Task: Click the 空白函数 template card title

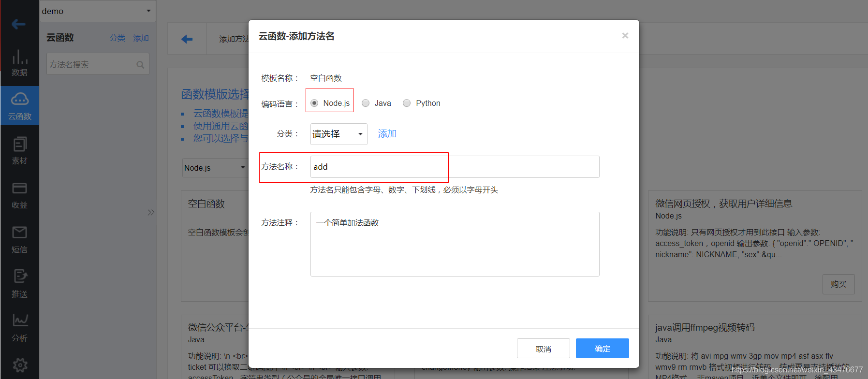Action: point(206,204)
